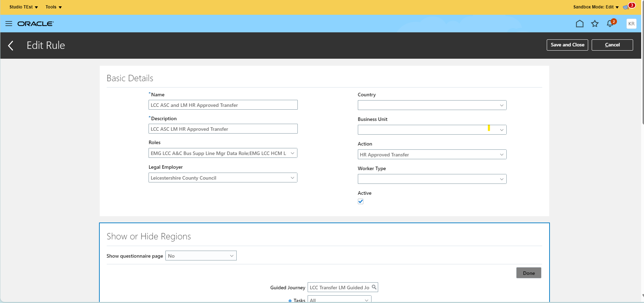644x303 pixels.
Task: Click into the Description input field
Action: [223, 129]
